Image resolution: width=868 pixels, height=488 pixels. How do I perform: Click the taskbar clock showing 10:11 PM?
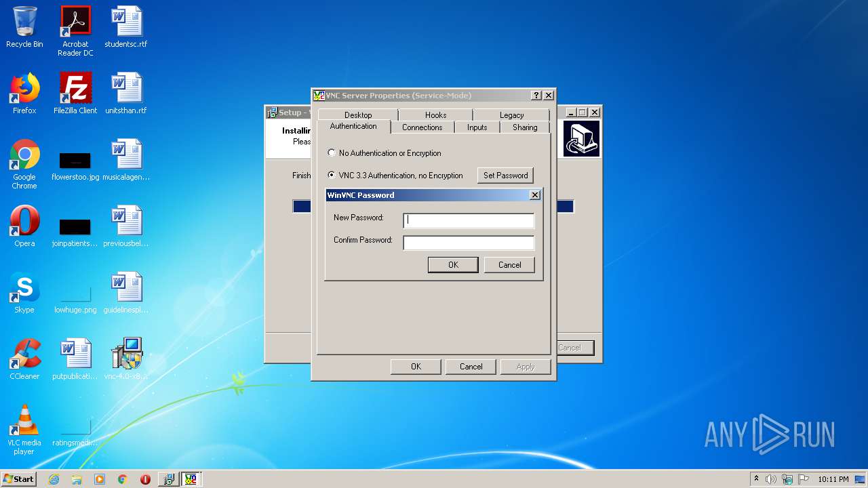(x=833, y=479)
